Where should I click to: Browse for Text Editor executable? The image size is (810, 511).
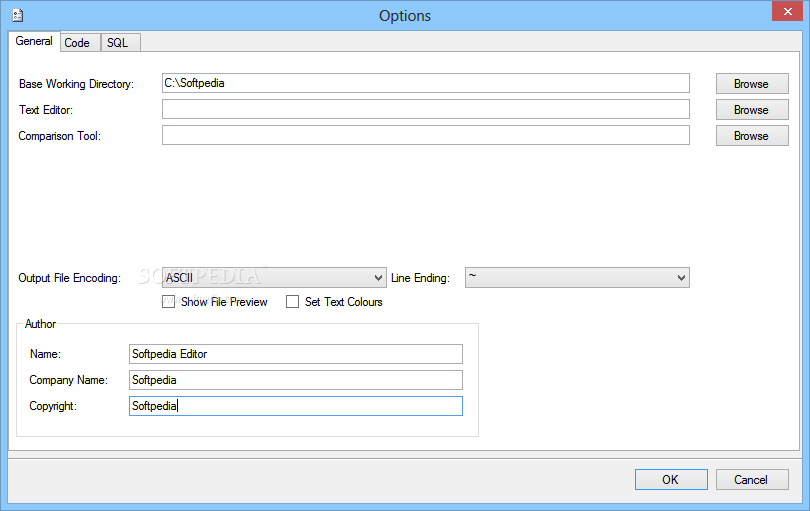(x=752, y=110)
